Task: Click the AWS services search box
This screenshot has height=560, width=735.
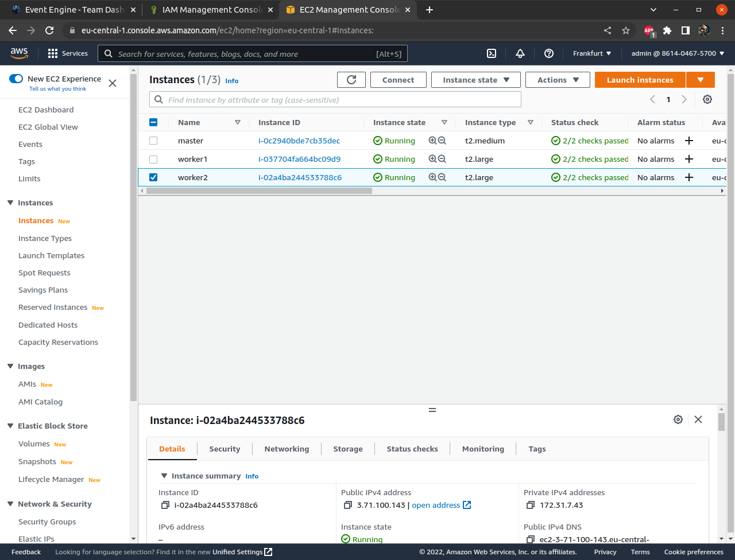Action: [253, 53]
